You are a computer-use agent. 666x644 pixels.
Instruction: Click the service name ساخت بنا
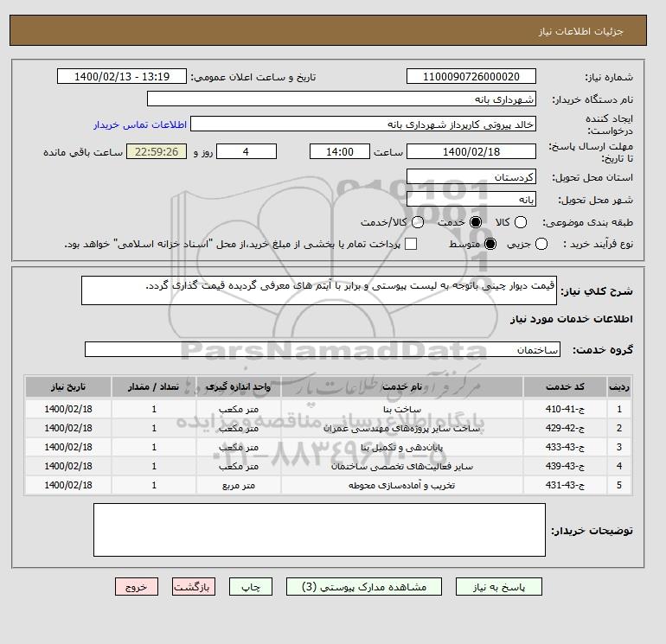402,409
